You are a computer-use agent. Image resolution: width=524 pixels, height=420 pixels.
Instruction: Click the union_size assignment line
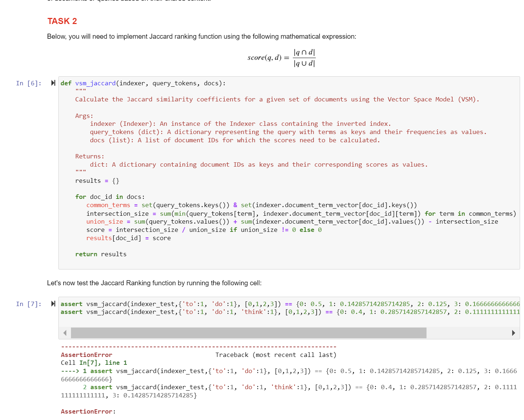pos(251,221)
